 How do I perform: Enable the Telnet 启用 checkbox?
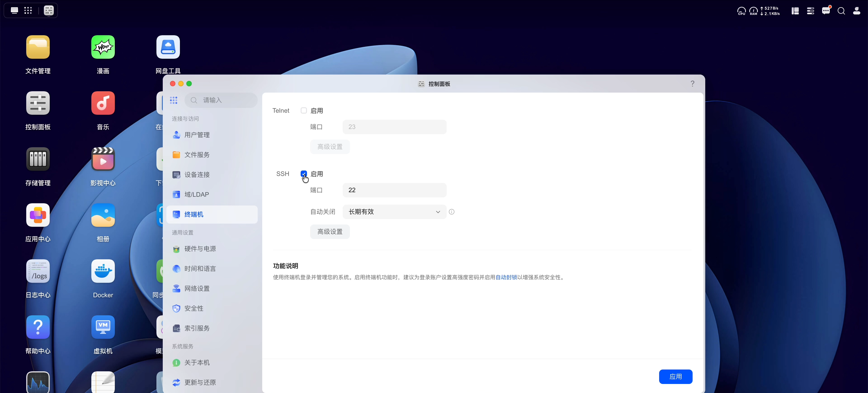pos(304,110)
